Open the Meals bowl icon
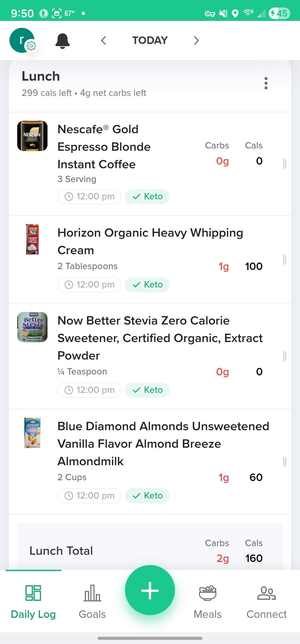The image size is (300, 644). point(207,601)
